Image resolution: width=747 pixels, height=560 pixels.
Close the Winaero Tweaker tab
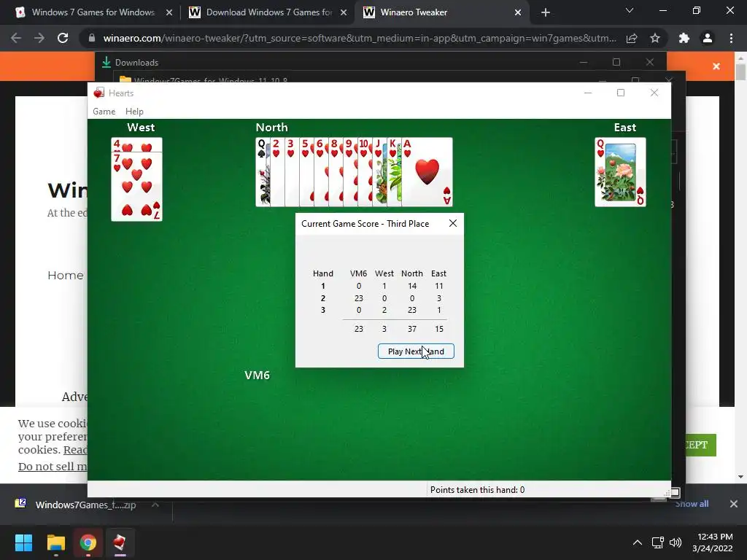pos(518,12)
